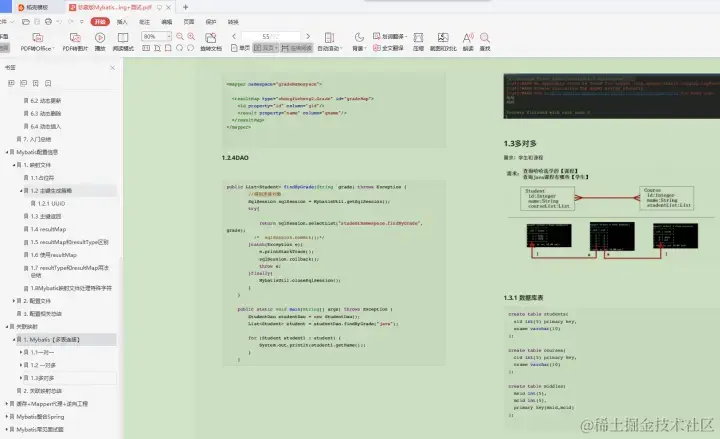Open bookmark 1.4 resultMap

point(48,229)
